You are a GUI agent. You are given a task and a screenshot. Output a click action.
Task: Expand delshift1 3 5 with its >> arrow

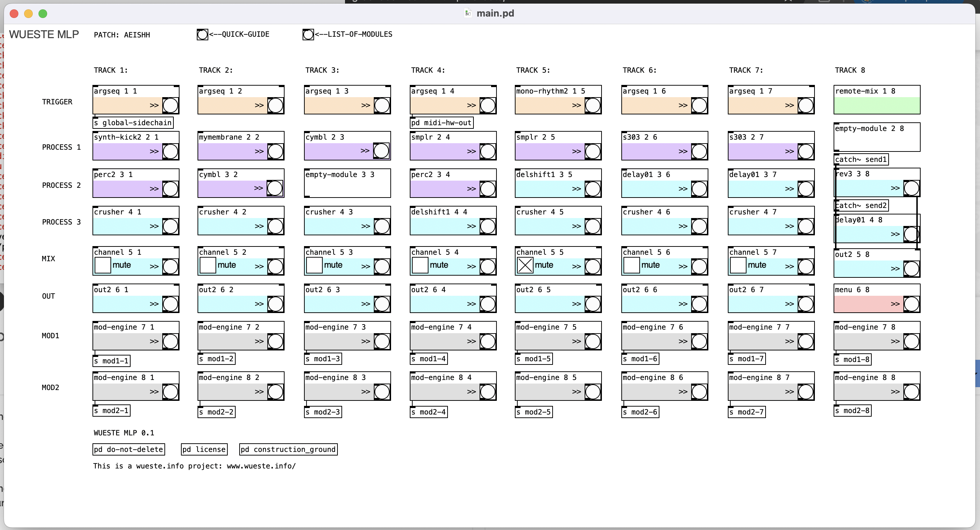coord(576,189)
